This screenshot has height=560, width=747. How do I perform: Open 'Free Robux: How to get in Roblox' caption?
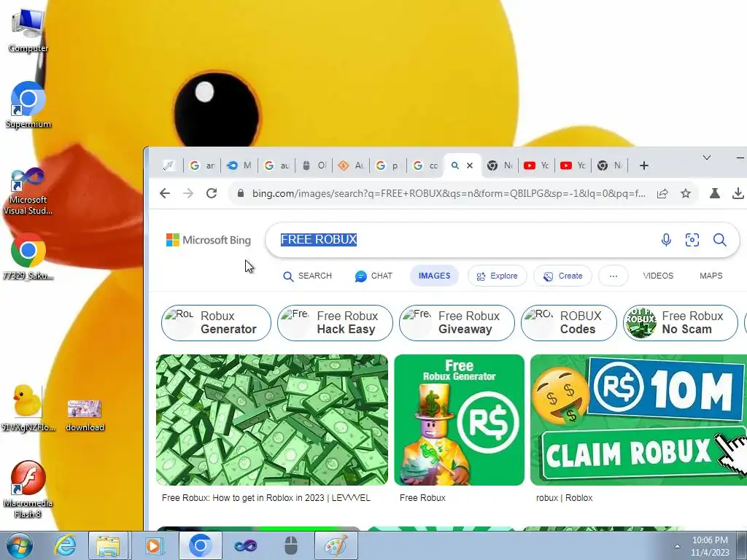(x=266, y=497)
